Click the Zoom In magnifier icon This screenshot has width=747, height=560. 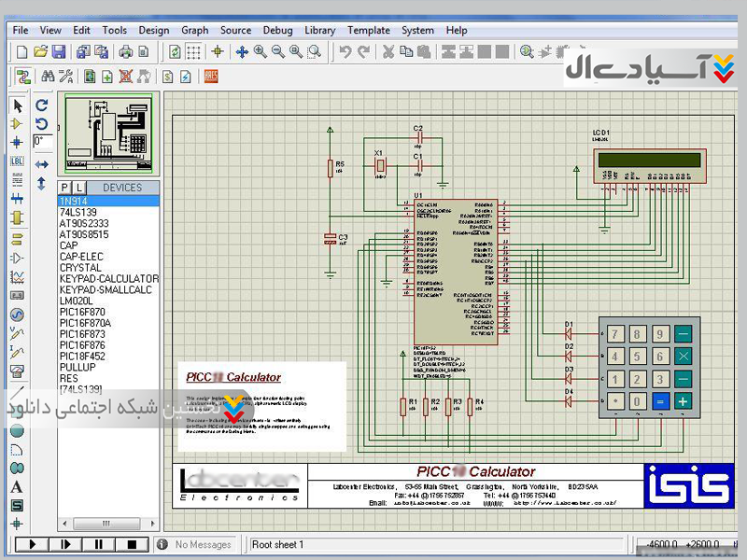tap(260, 52)
